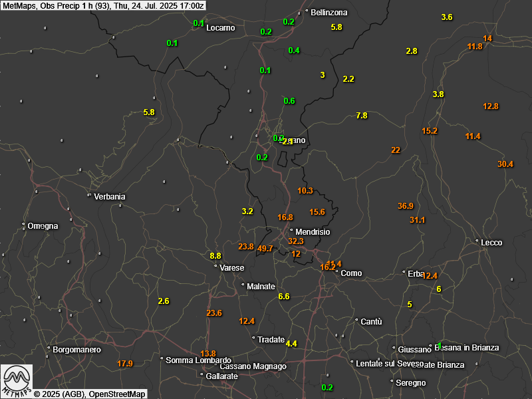Image resolution: width=532 pixels, height=399 pixels.
Task: Click the 16.2 value beside Como
Action: [x=327, y=267]
